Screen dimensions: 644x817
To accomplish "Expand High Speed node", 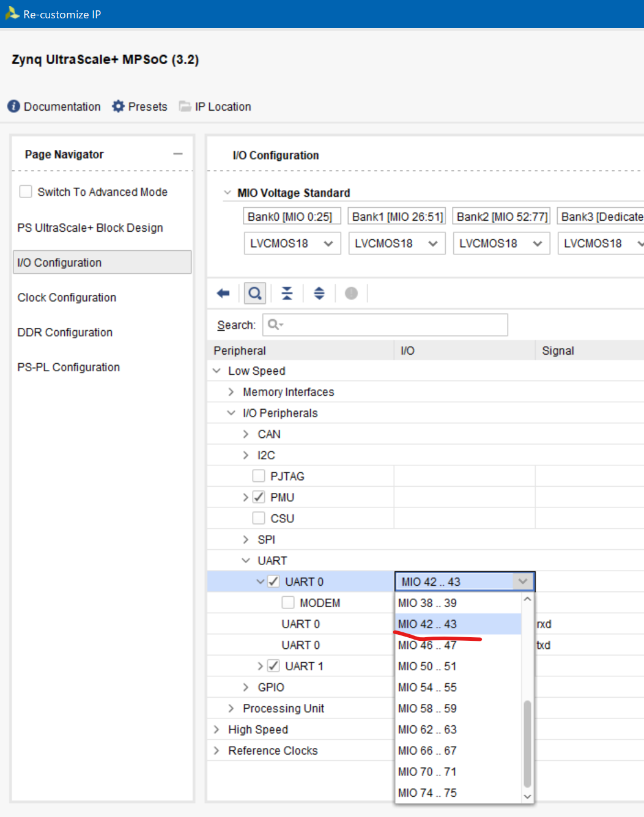I will click(217, 730).
